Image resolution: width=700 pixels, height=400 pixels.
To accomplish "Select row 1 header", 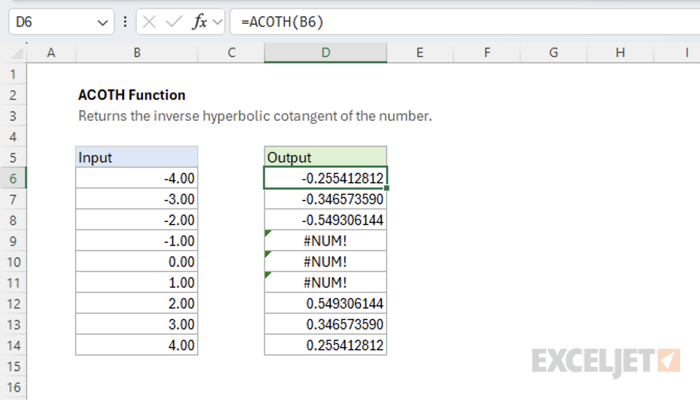I will (13, 74).
